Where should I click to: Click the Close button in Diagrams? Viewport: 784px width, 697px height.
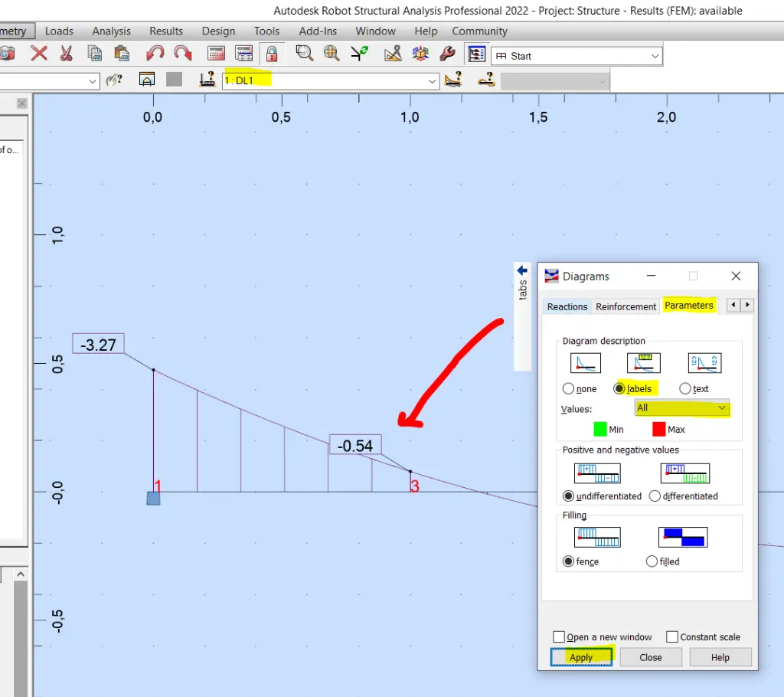point(651,657)
